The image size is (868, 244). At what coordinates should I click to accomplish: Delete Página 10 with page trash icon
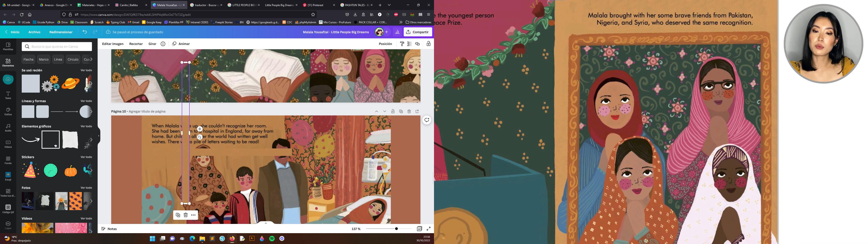409,111
